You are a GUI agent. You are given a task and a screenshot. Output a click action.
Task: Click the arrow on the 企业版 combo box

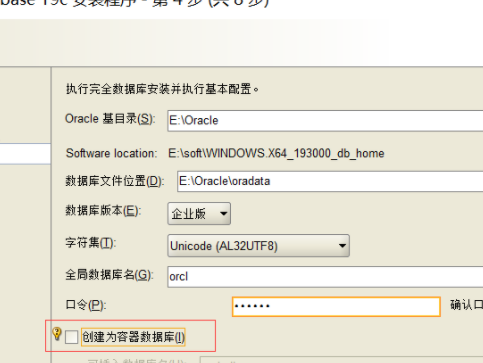click(x=224, y=213)
